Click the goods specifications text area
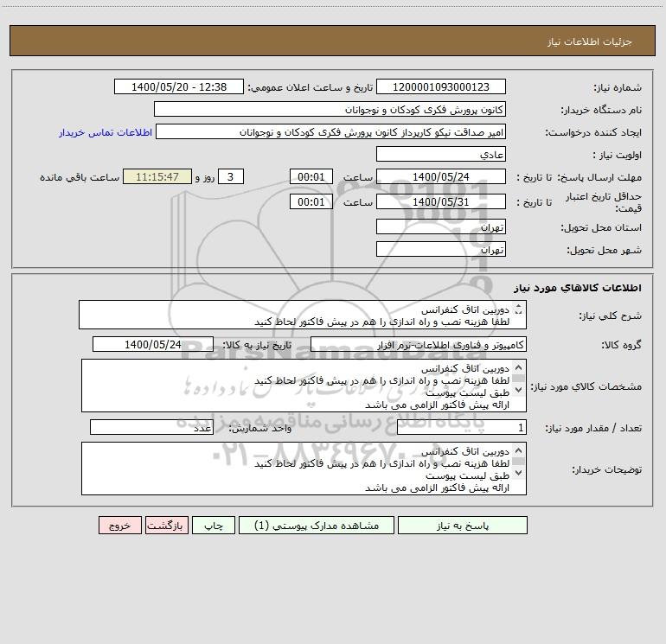666x644 pixels. pyautogui.click(x=304, y=386)
